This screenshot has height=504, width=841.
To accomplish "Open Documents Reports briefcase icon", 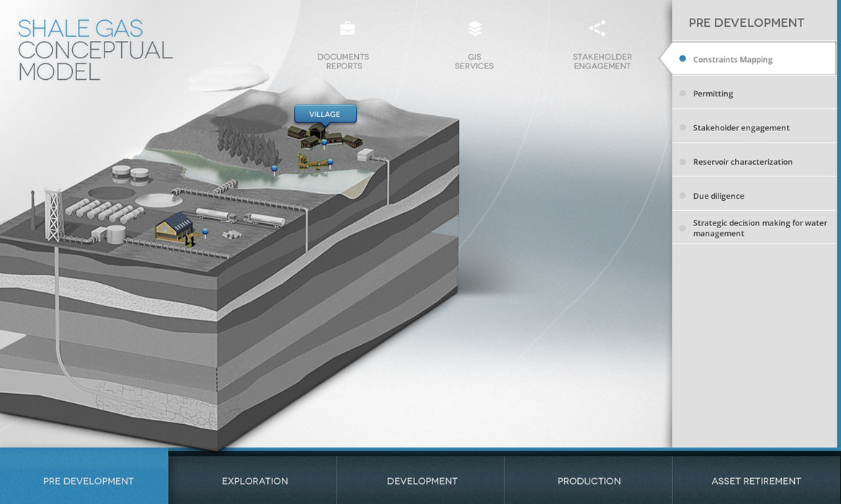I will [347, 29].
